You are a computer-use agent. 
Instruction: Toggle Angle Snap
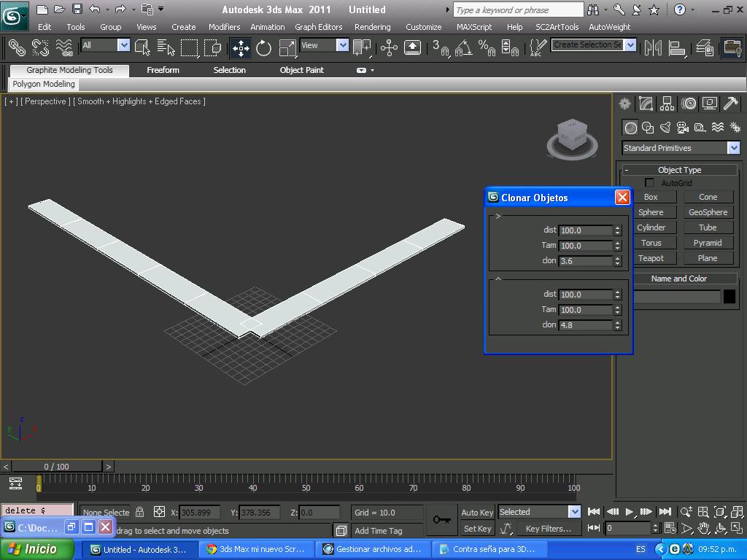pos(463,47)
